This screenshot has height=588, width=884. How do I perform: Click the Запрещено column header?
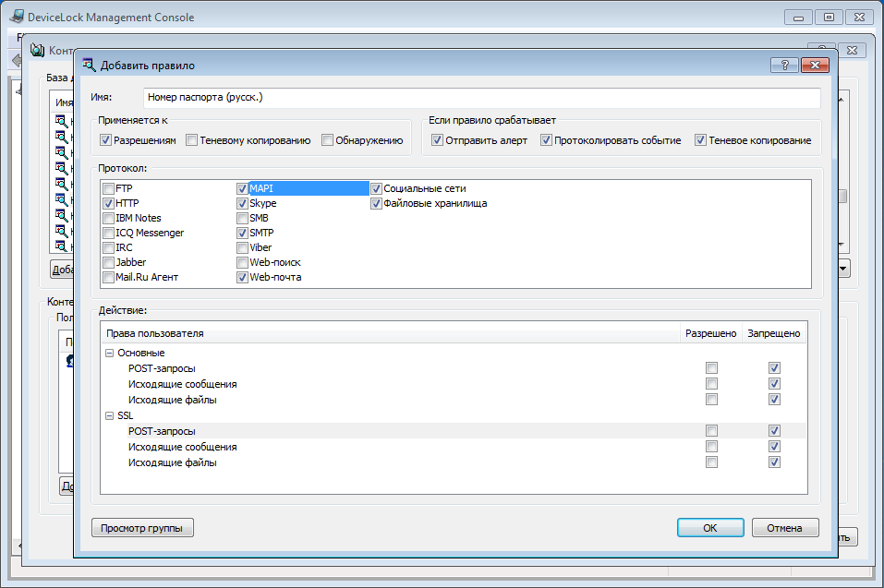point(774,333)
